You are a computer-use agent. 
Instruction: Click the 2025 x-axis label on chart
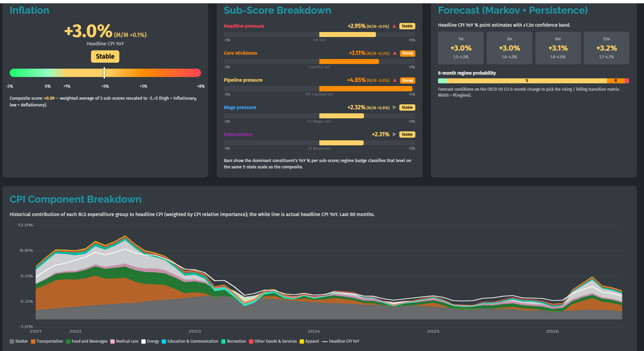coord(433,331)
